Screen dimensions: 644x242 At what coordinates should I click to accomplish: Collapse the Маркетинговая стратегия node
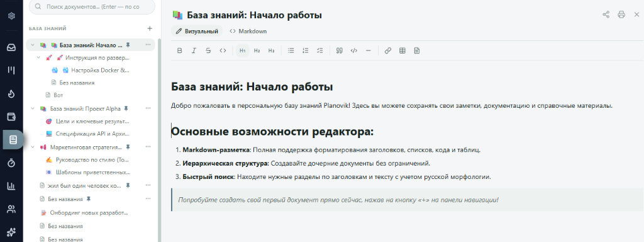pos(33,147)
